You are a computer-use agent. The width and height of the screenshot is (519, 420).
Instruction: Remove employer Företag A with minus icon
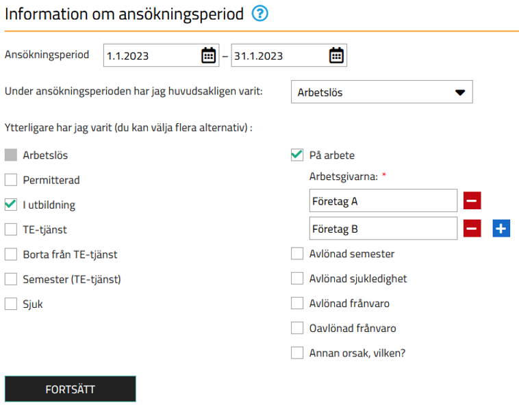click(472, 200)
